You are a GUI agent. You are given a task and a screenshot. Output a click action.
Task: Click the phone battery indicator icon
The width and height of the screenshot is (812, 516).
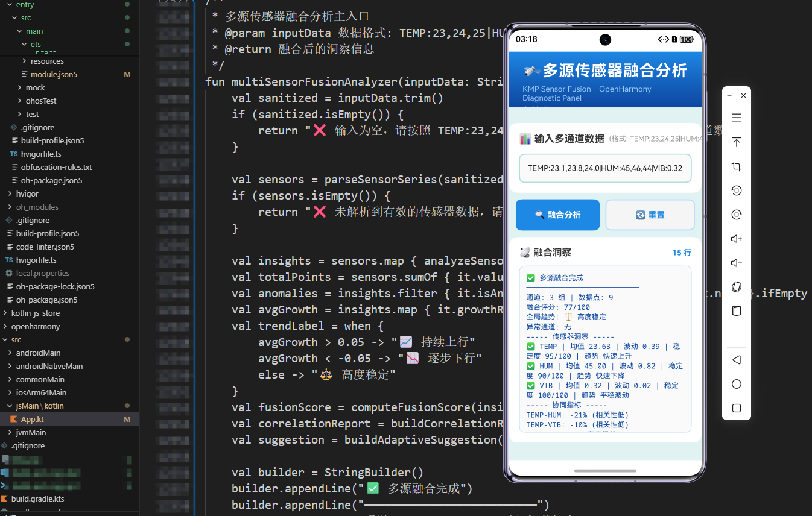[x=687, y=39]
